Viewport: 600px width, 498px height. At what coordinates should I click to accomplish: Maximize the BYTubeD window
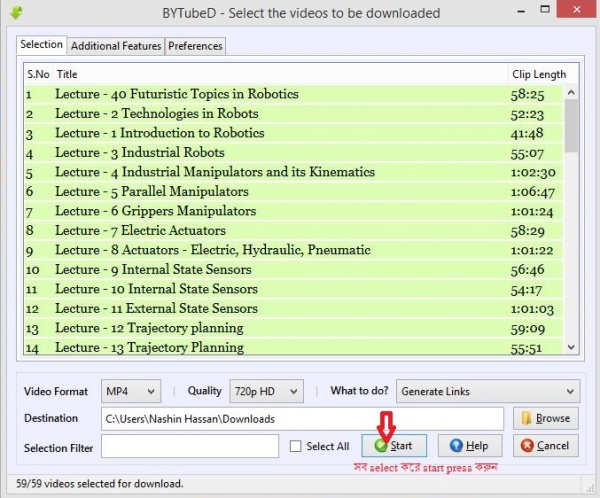click(x=545, y=9)
